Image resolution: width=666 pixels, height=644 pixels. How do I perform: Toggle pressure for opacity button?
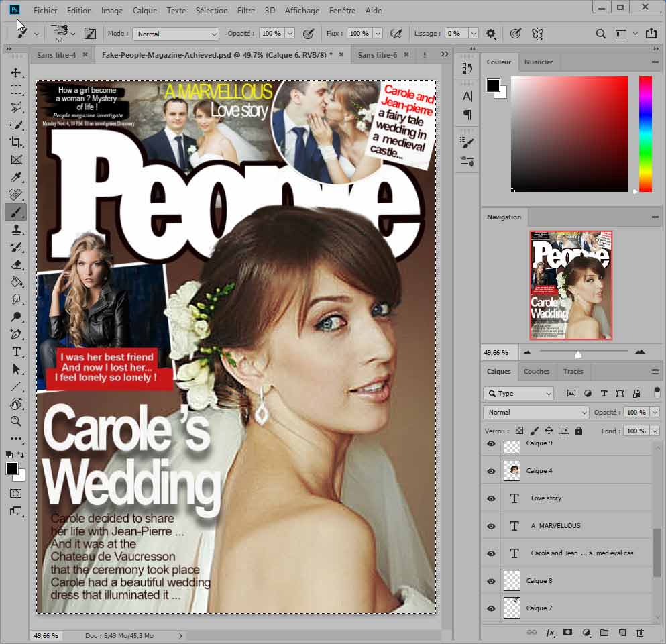[x=309, y=34]
